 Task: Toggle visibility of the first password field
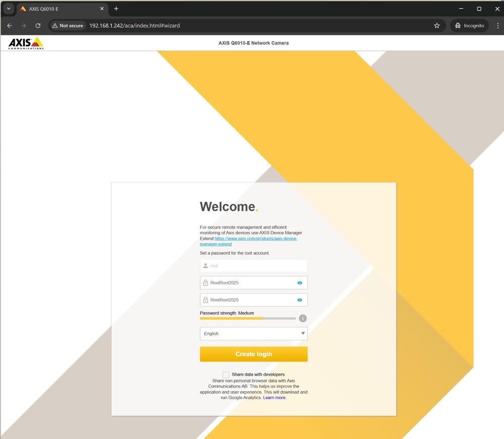[299, 283]
